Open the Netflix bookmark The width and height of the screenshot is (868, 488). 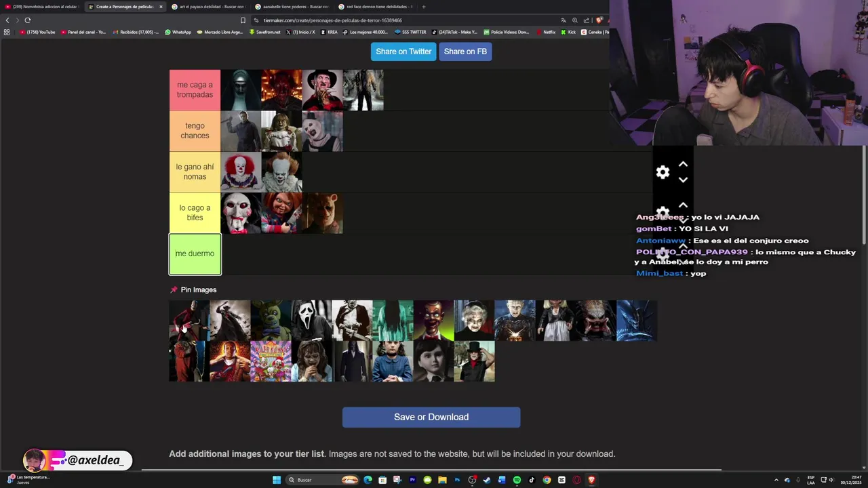[x=545, y=32]
